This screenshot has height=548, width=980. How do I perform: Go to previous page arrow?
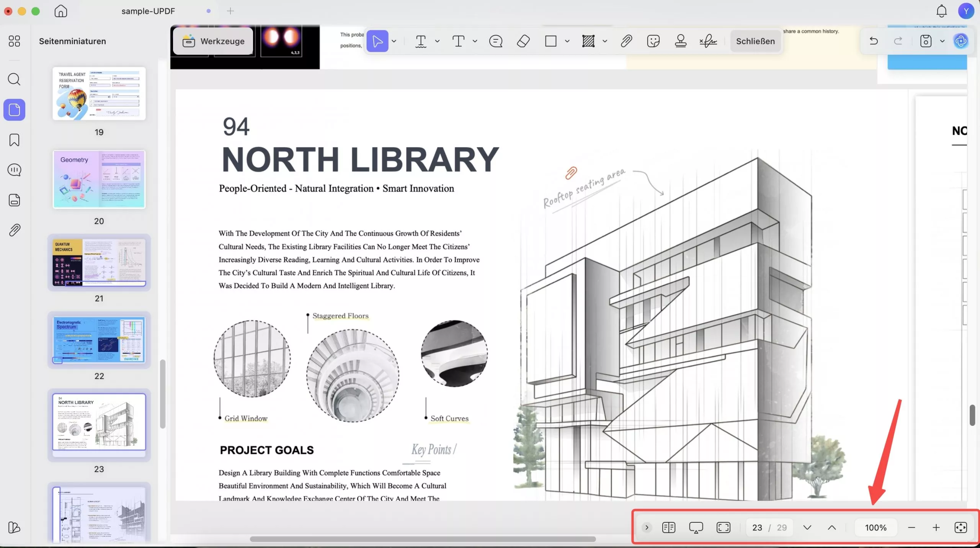tap(832, 527)
